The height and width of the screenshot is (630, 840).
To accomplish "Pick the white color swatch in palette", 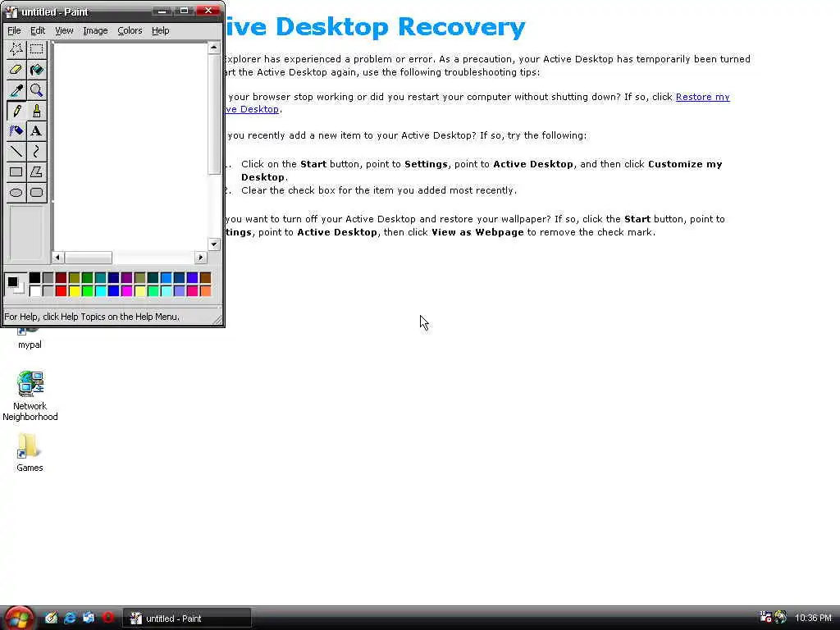I will [x=34, y=291].
